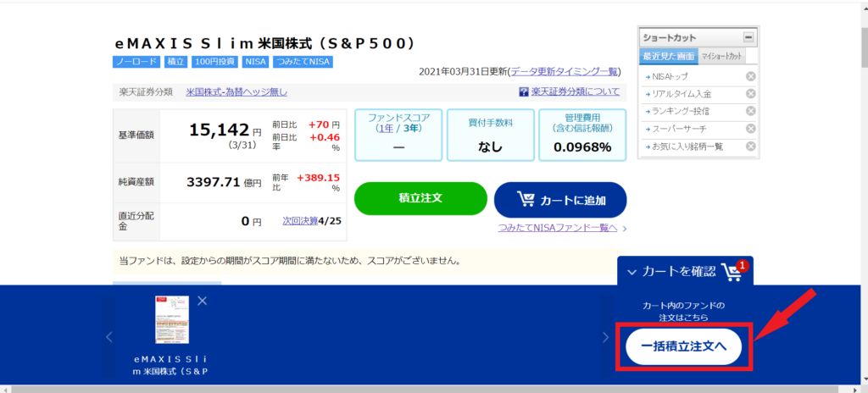
Task: Click the 管理費用 value 0.0968%
Action: point(582,147)
